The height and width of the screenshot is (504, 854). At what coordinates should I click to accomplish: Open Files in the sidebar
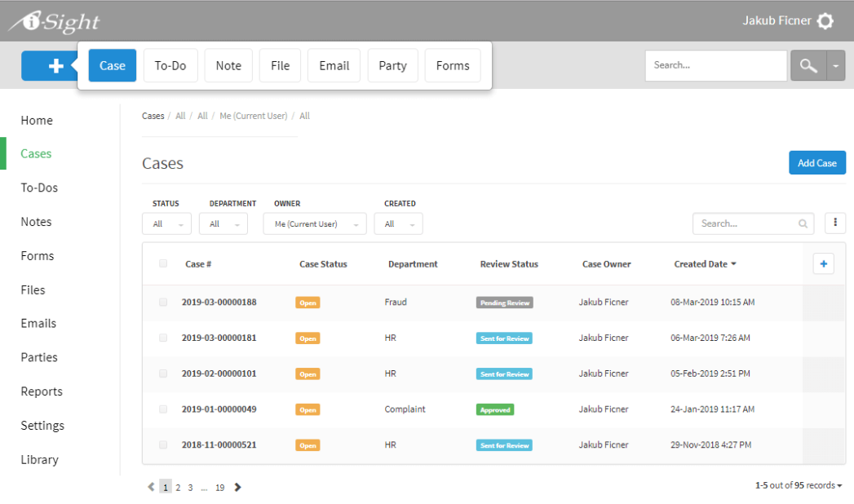tap(33, 290)
